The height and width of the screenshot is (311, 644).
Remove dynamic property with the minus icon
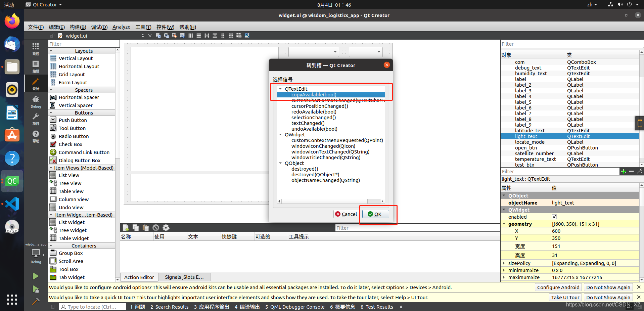click(632, 171)
